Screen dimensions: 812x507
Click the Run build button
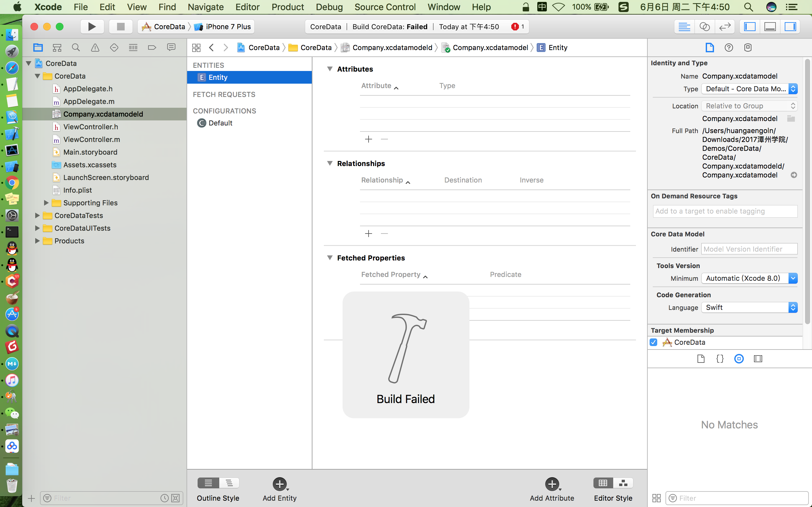(92, 27)
